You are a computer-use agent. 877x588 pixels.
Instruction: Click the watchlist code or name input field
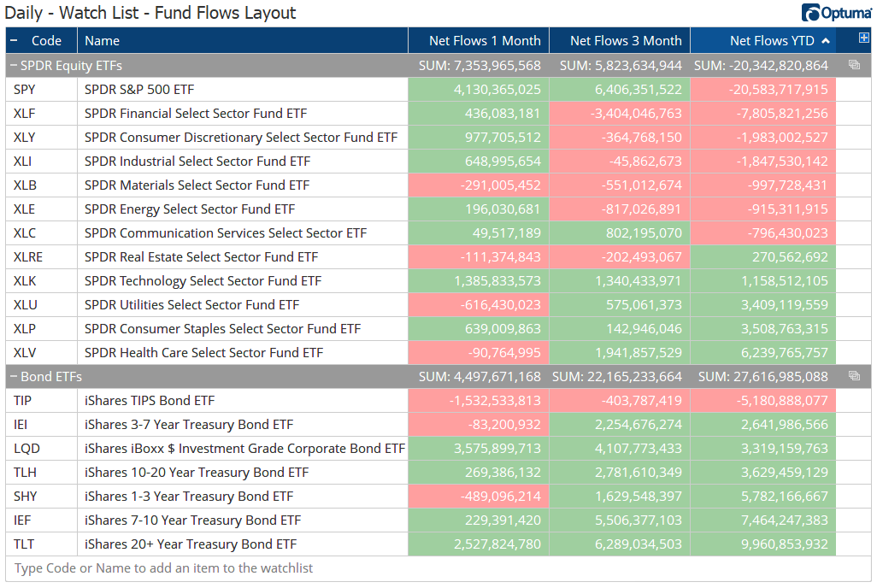tap(438, 568)
